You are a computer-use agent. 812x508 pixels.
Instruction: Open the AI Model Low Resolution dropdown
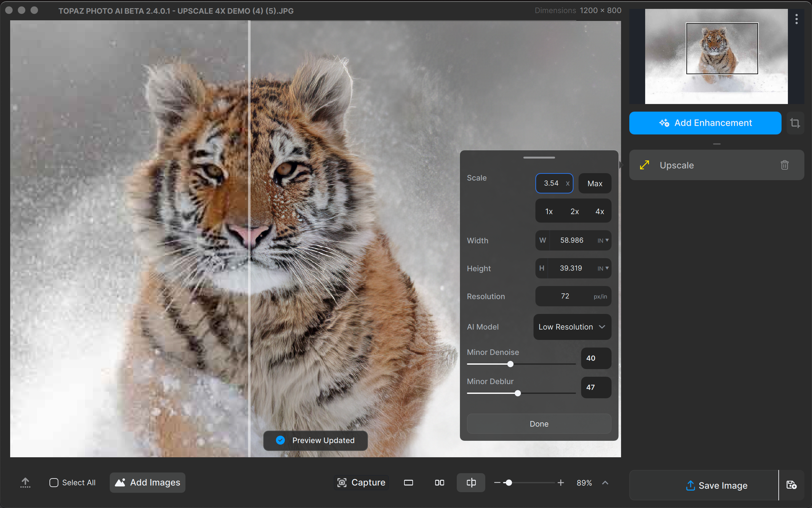point(572,327)
